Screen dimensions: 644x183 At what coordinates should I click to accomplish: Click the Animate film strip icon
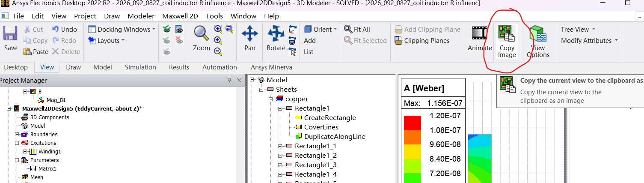[x=480, y=33]
